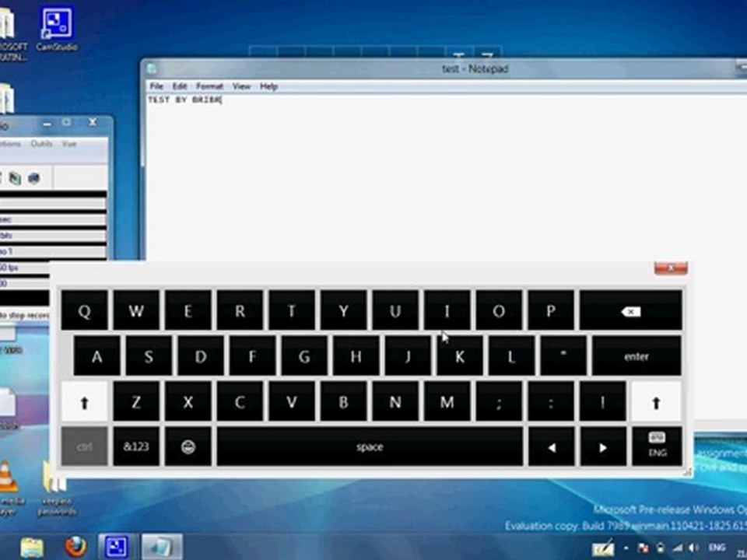
Task: Tap the U key on the touch keyboard
Action: click(x=395, y=310)
